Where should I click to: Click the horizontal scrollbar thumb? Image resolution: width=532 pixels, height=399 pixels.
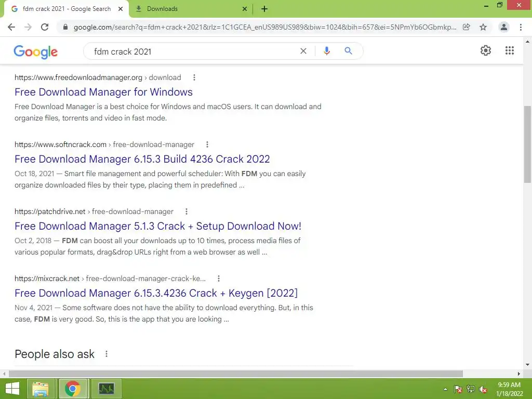[236, 374]
